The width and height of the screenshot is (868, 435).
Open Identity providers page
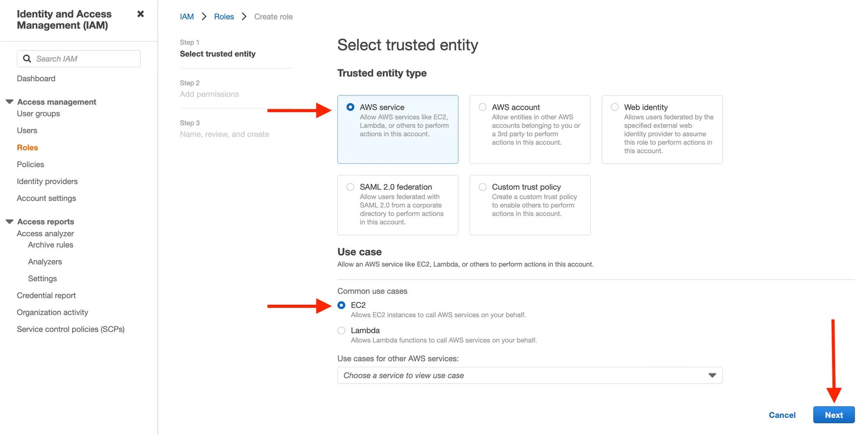(47, 181)
